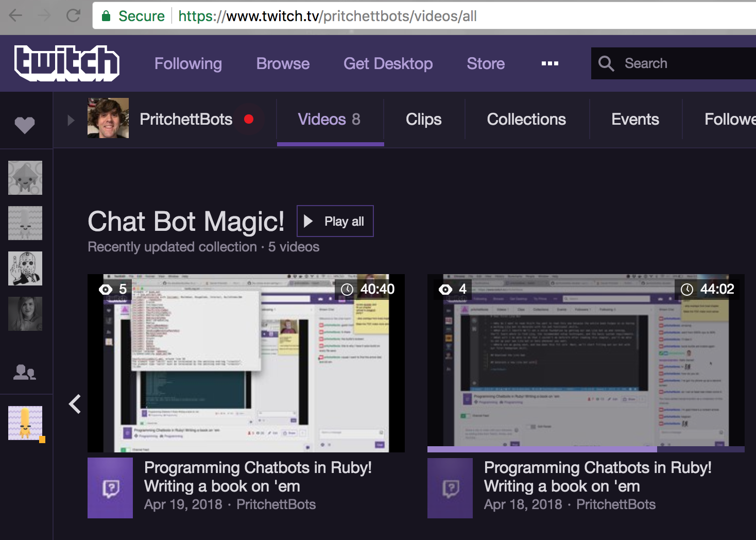Screen dimensions: 756x540
Task: Click the browser back arrow
Action: (16, 15)
